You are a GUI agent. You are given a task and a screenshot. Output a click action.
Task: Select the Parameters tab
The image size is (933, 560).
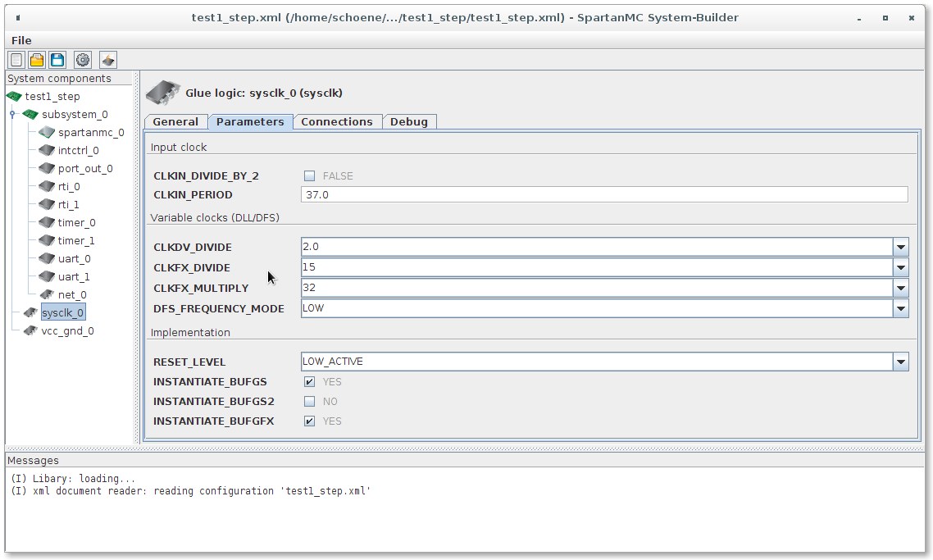[x=250, y=122]
